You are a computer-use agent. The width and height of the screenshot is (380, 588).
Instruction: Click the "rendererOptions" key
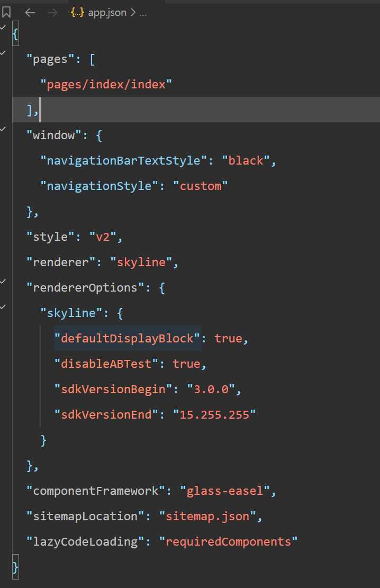tap(85, 287)
